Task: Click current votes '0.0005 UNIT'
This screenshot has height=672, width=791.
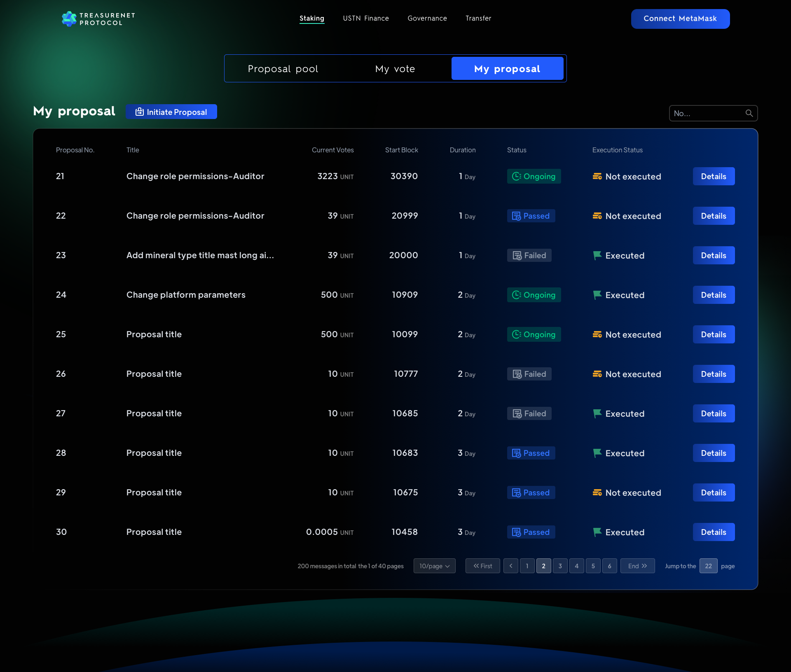Action: (x=330, y=532)
